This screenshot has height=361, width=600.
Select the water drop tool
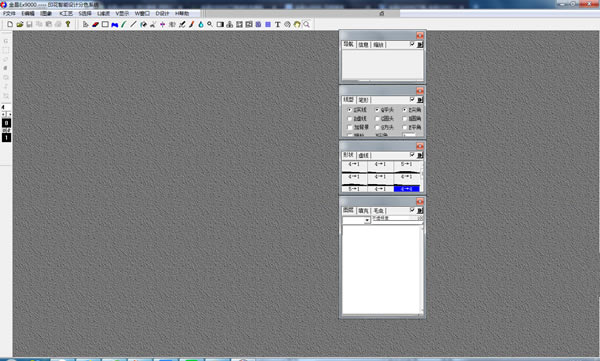coord(201,24)
